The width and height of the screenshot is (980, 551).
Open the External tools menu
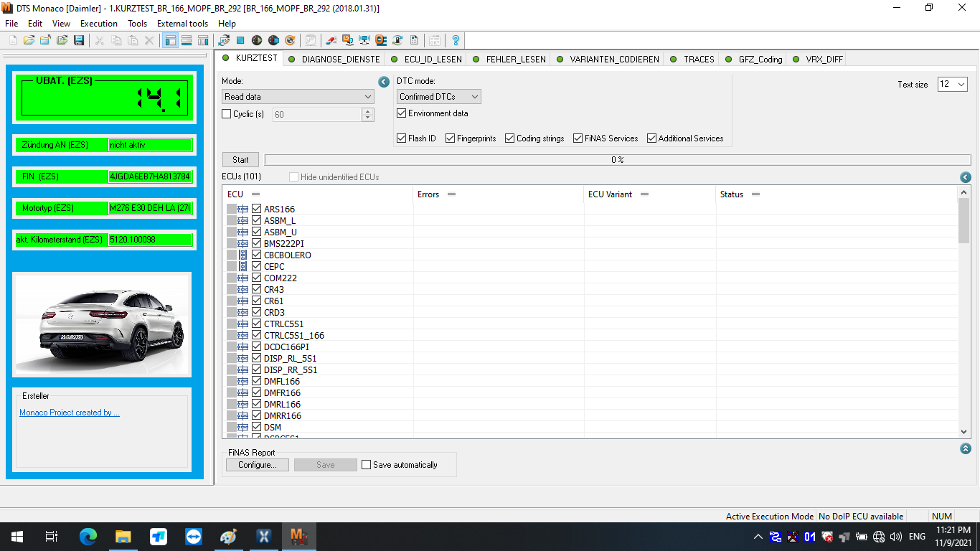182,23
